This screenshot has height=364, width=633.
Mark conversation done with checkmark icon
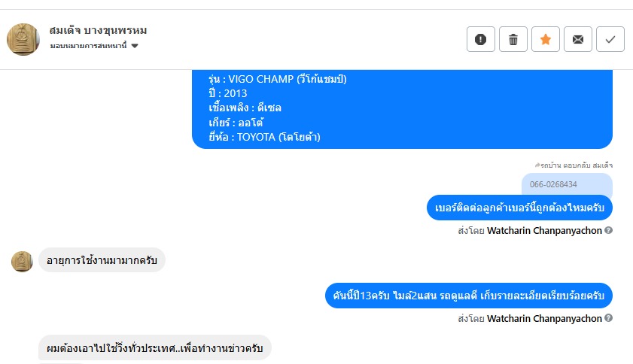tap(610, 39)
